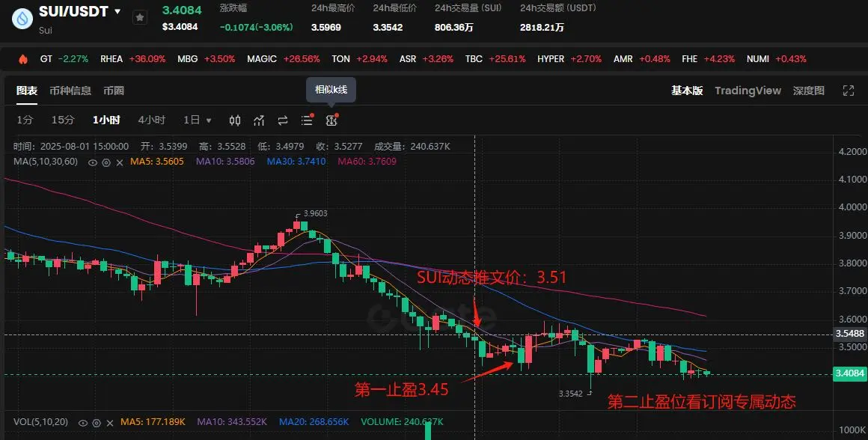Select the 1分 interval

click(x=25, y=120)
